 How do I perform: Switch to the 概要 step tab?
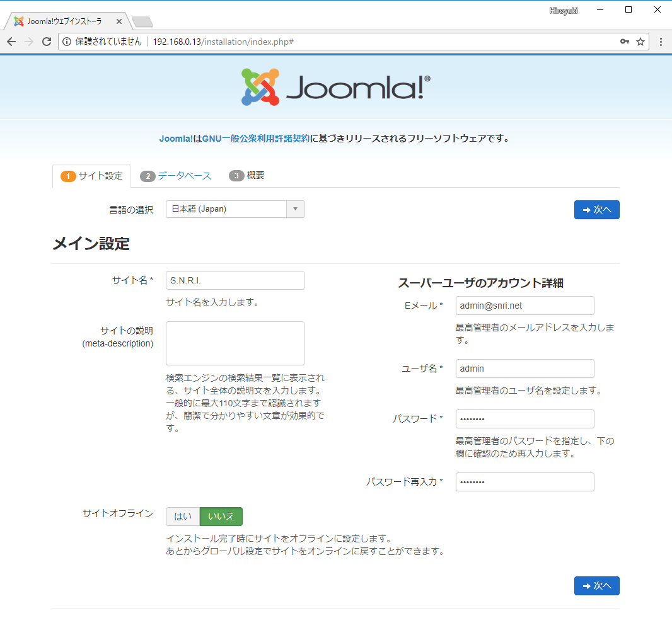[246, 176]
